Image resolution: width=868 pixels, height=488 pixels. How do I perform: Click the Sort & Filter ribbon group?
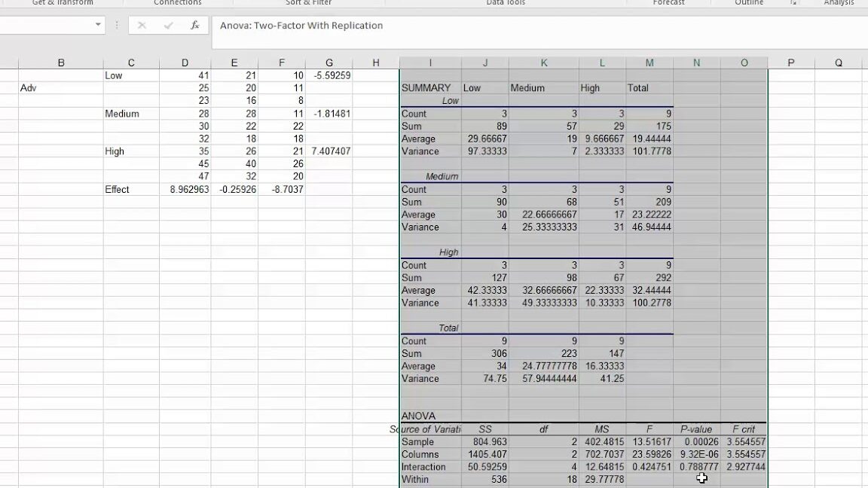307,3
